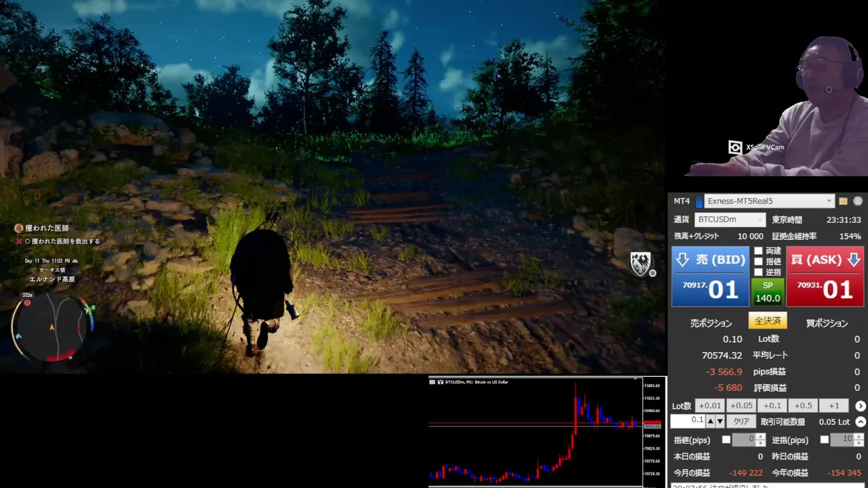Viewport: 868px width, 488px height.
Task: Click the orange player arrow on minimap
Action: click(x=52, y=327)
